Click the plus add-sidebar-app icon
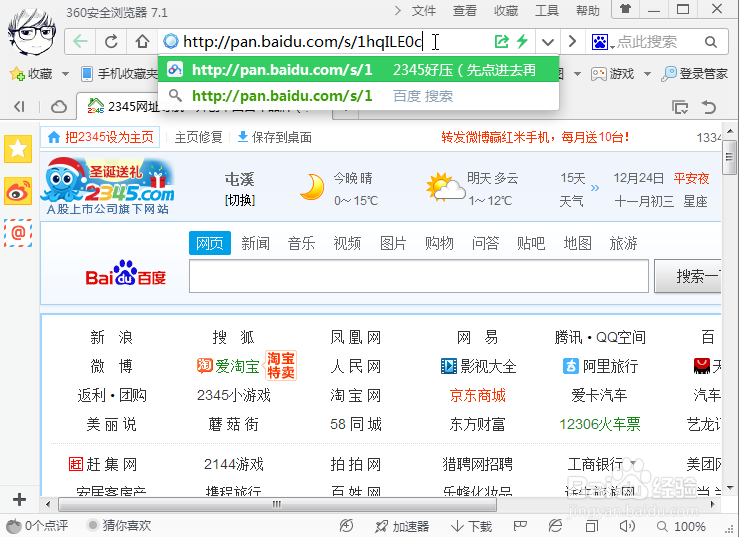Screen dimensions: 739x537 [19, 499]
